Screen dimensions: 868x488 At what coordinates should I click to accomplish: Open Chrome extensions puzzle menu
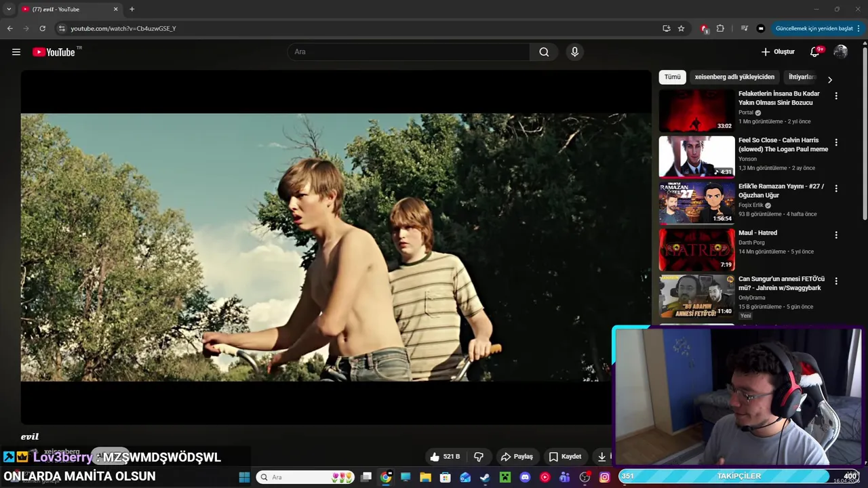720,28
